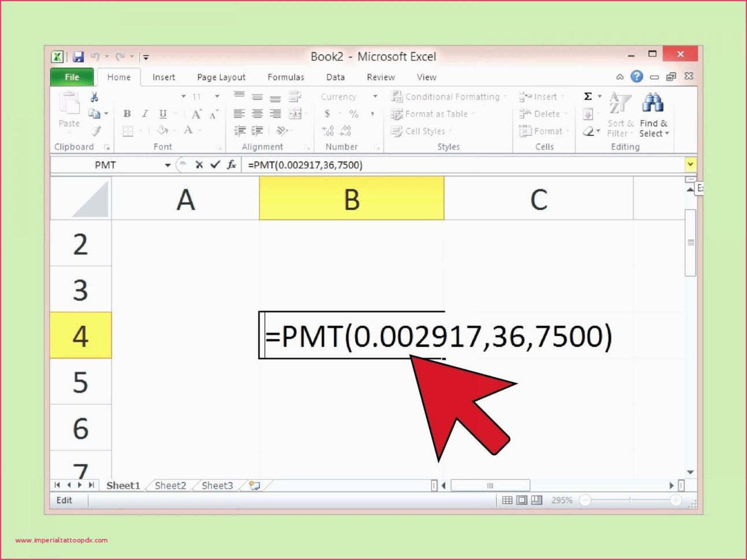Click the Merge and Center icon

pos(295,114)
